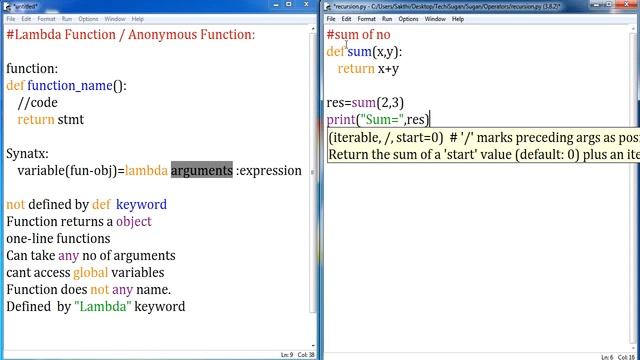The width and height of the screenshot is (640, 360).
Task: Click 'Function does not any name.' line
Action: [x=89, y=289]
